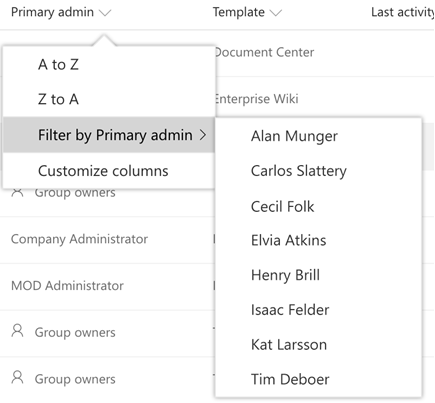435x403 pixels.
Task: Filter by Elvia Atkins
Action: 318,240
